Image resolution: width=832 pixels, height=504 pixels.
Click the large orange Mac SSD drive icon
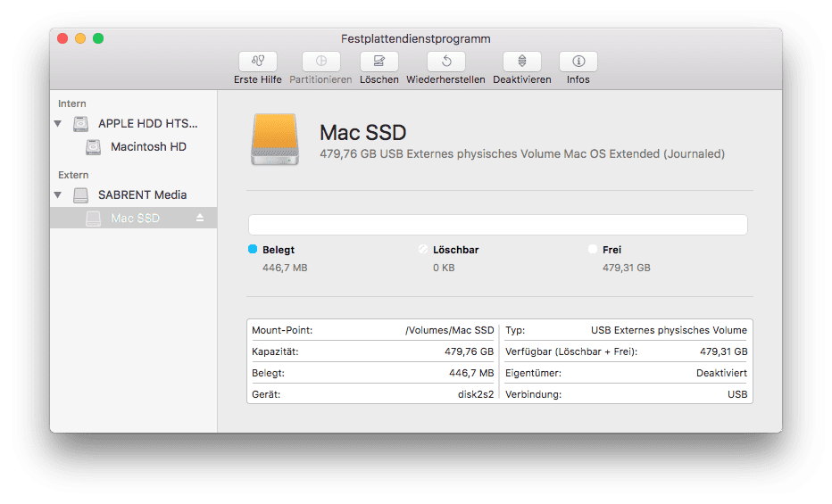277,139
